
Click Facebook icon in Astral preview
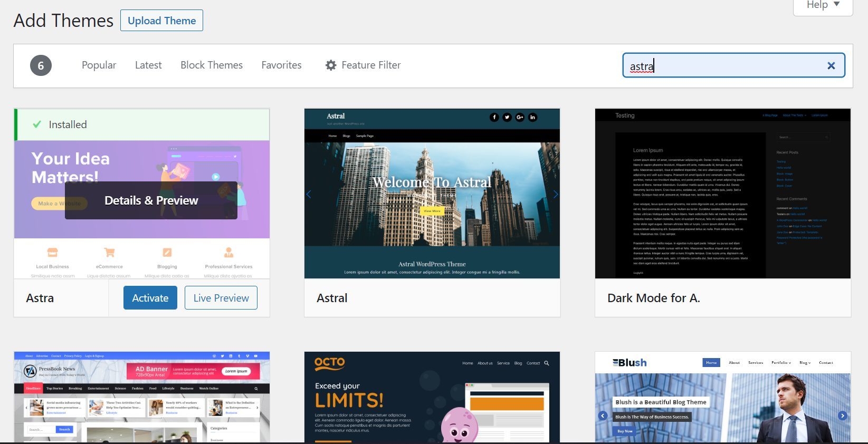click(x=494, y=117)
